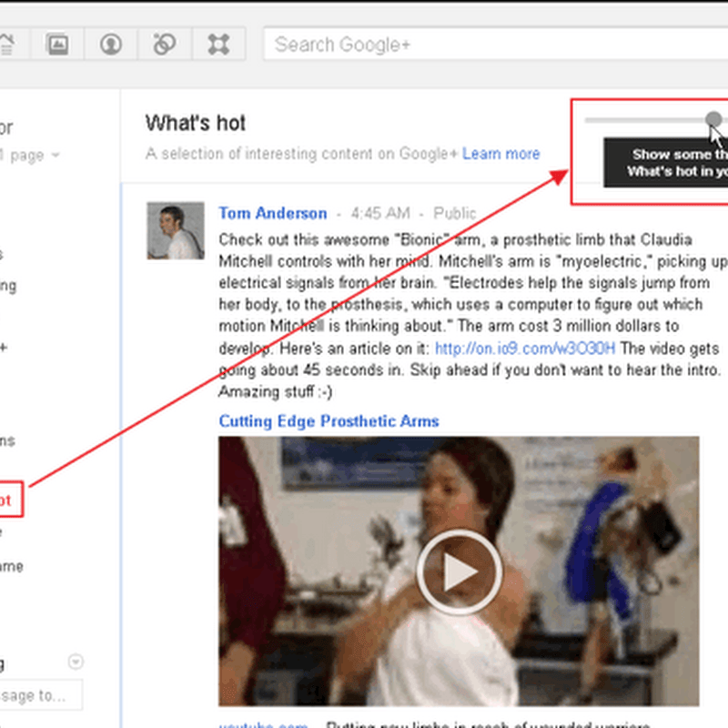Expand the page dropdown arrow in sidebar
This screenshot has width=728, height=728.
(56, 155)
